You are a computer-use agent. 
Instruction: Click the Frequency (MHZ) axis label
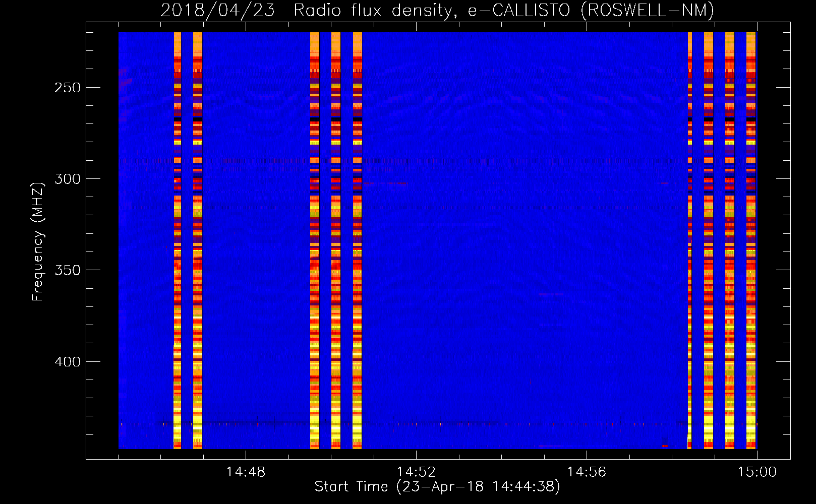38,241
